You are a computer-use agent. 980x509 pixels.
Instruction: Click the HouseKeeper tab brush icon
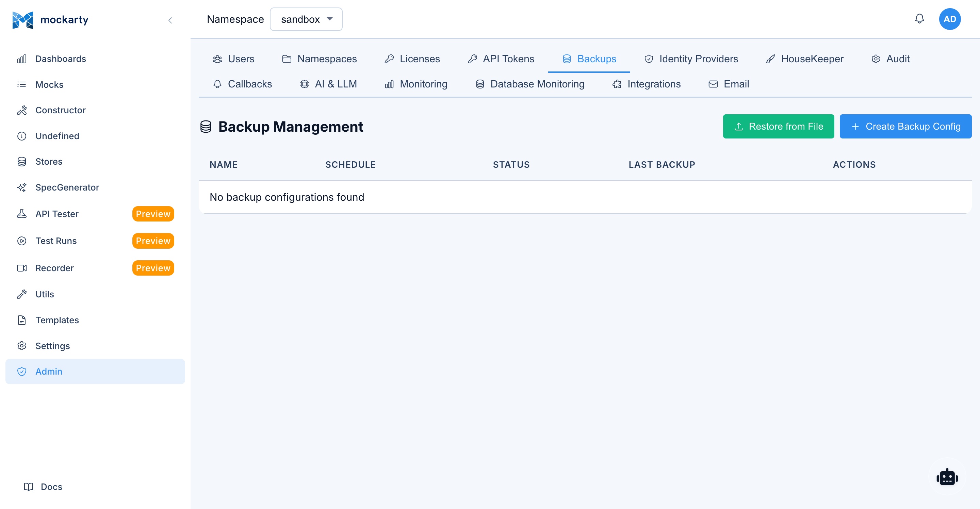770,59
